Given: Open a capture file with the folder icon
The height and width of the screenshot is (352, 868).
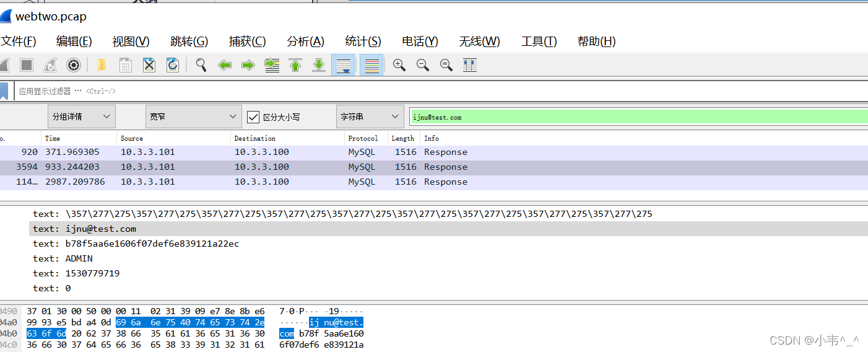Looking at the screenshot, I should click(x=102, y=65).
